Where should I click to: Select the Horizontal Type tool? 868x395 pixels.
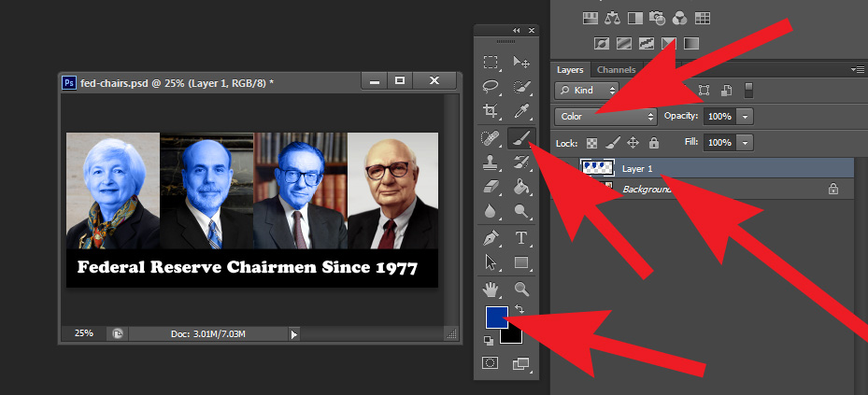(x=521, y=238)
